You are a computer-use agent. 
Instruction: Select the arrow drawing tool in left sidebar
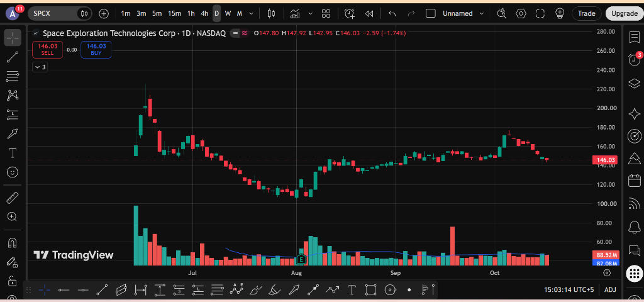coord(13,133)
